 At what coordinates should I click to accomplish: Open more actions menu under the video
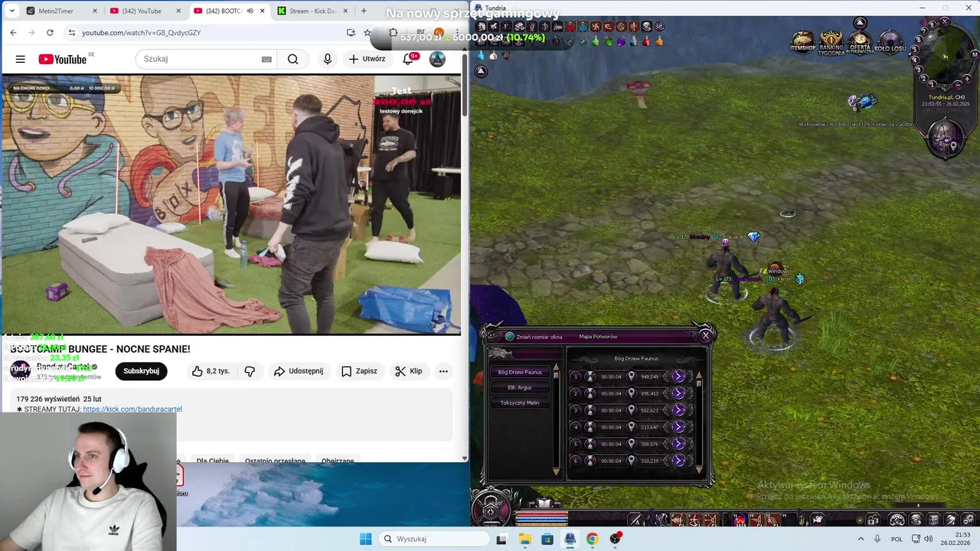(443, 371)
